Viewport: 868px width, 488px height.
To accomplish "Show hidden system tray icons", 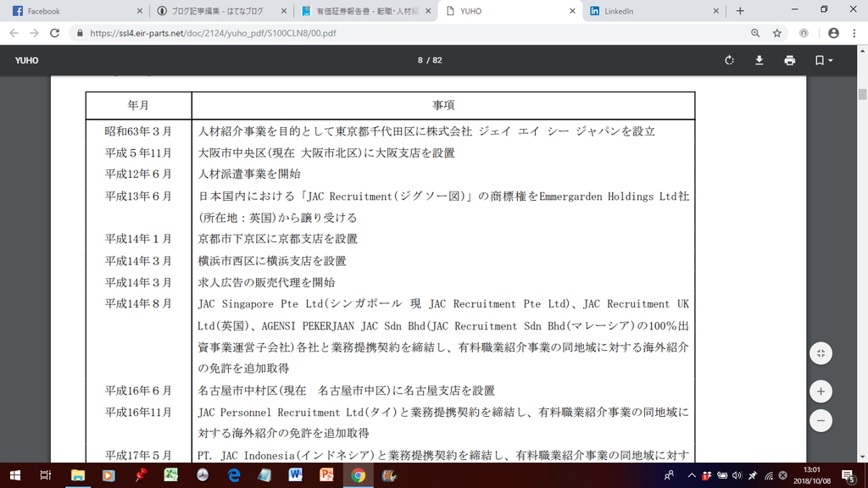I will pyautogui.click(x=692, y=475).
